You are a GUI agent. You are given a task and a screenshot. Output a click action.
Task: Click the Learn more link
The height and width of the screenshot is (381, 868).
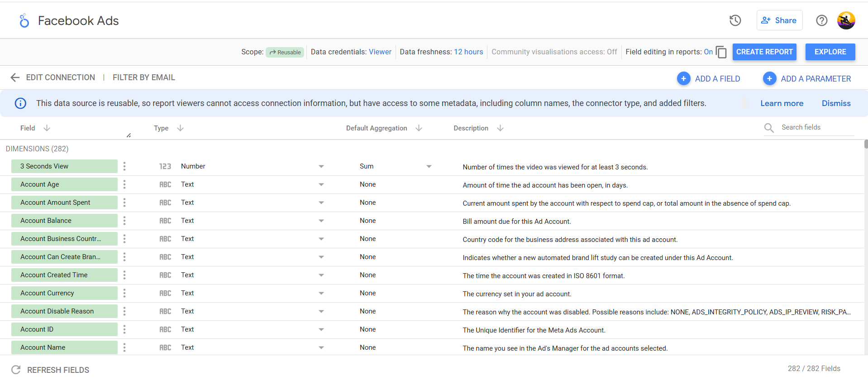pyautogui.click(x=782, y=103)
